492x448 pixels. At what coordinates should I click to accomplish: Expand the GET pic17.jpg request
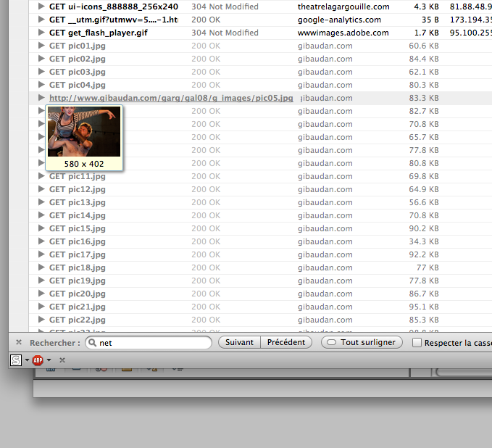[x=41, y=254]
